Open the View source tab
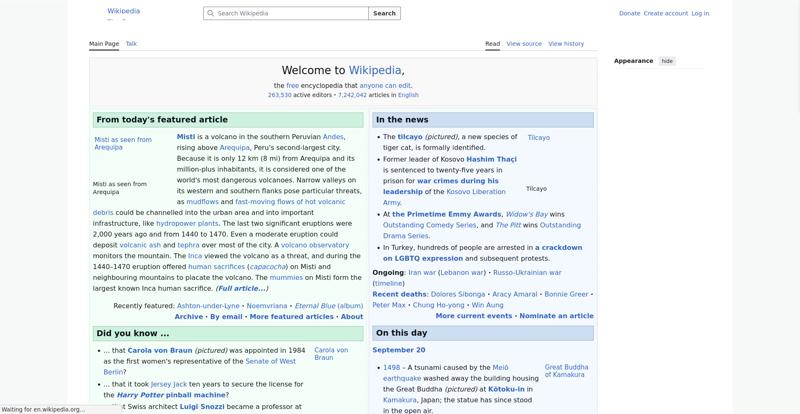The width and height of the screenshot is (800, 414). point(524,44)
